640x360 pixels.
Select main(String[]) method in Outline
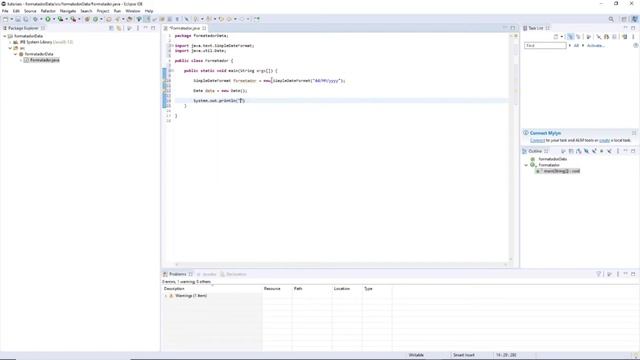[x=558, y=171]
